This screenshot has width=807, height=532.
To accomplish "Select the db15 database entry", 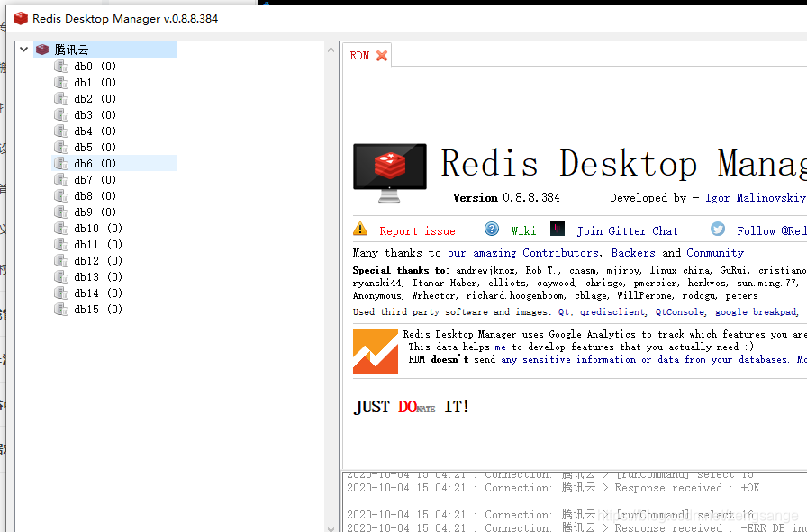I will coord(86,309).
